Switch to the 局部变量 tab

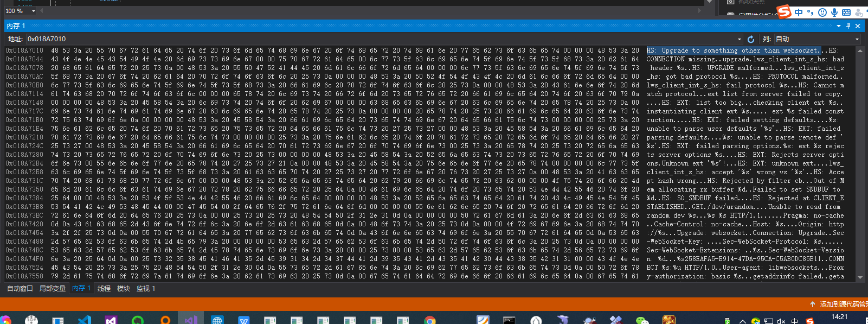[x=53, y=289]
